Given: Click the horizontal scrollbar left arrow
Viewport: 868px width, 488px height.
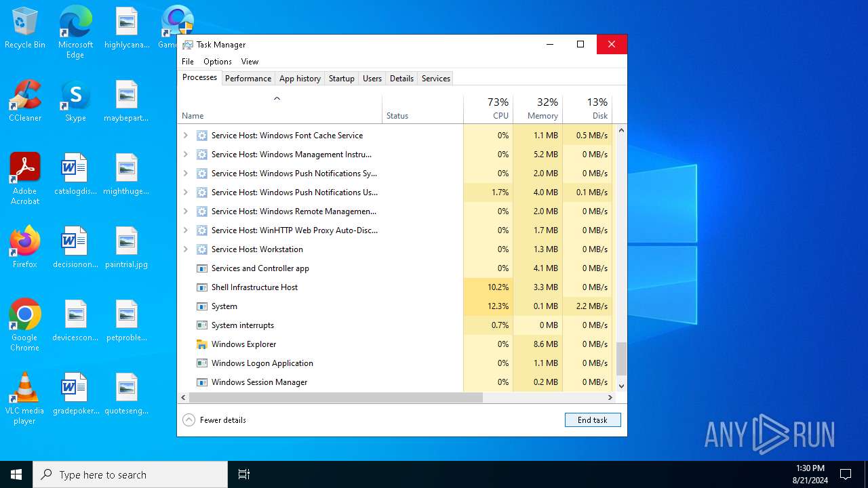Looking at the screenshot, I should (183, 397).
